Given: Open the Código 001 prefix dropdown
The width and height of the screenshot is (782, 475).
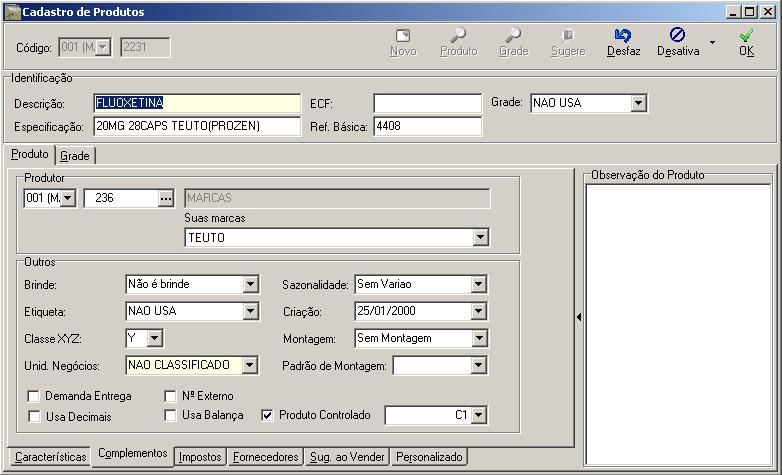Looking at the screenshot, I should (x=103, y=47).
